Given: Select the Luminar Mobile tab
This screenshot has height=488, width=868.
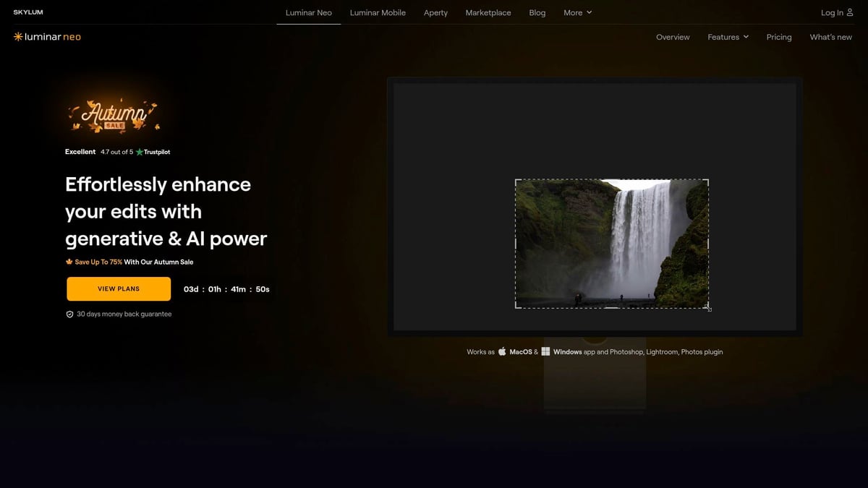Looking at the screenshot, I should [377, 12].
